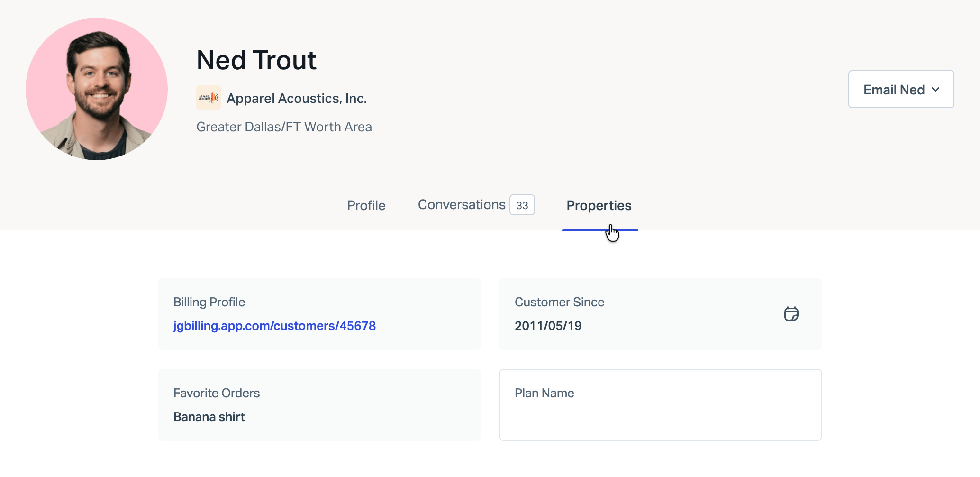
Task: Switch to the Profile tab
Action: point(366,205)
